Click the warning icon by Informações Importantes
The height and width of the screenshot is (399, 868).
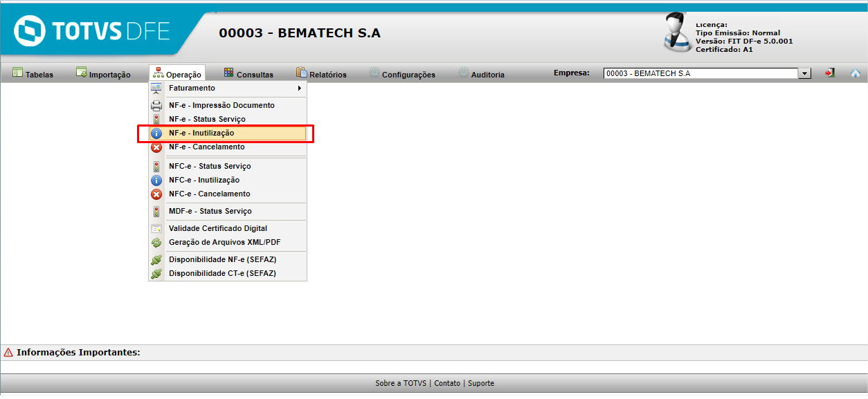pos(8,353)
